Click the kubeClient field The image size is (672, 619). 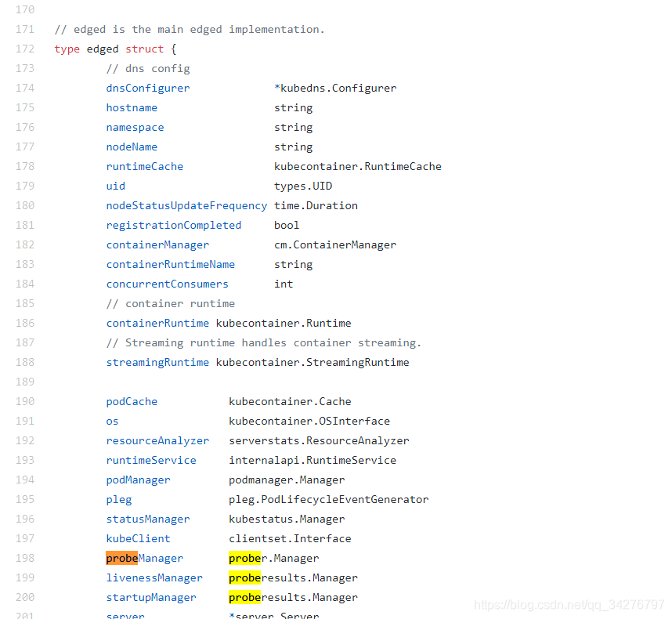[x=138, y=539]
